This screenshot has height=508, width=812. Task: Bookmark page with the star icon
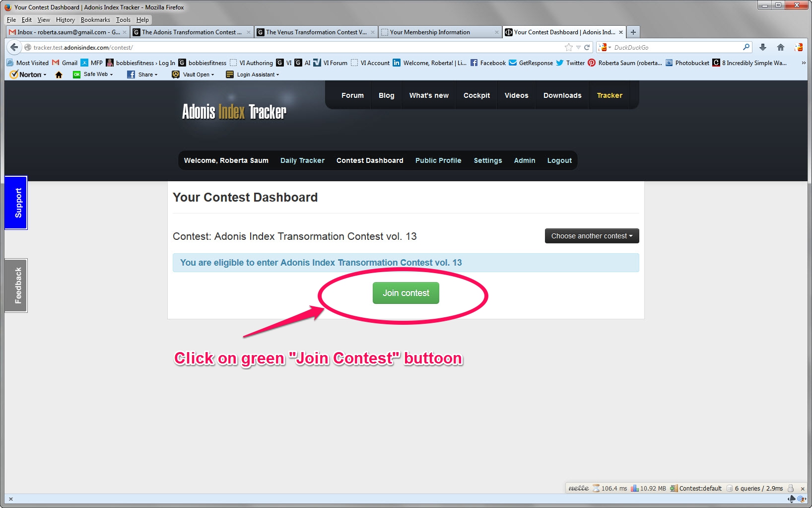568,47
